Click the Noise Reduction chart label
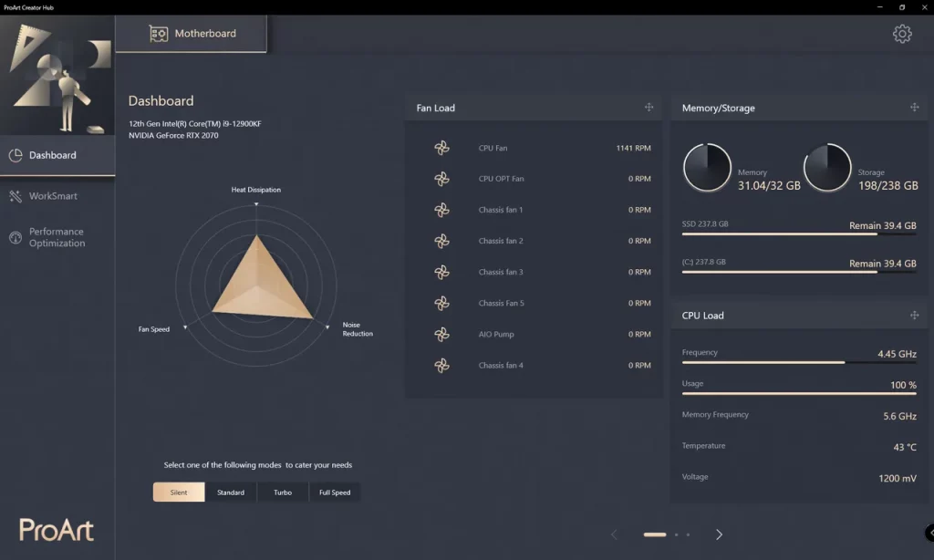Viewport: 934px width, 560px height. 358,329
